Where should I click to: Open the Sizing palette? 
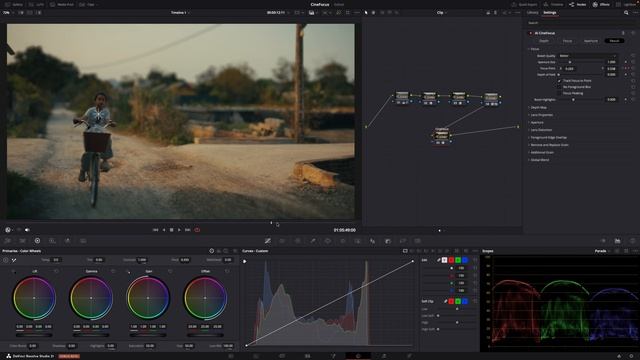pos(403,241)
